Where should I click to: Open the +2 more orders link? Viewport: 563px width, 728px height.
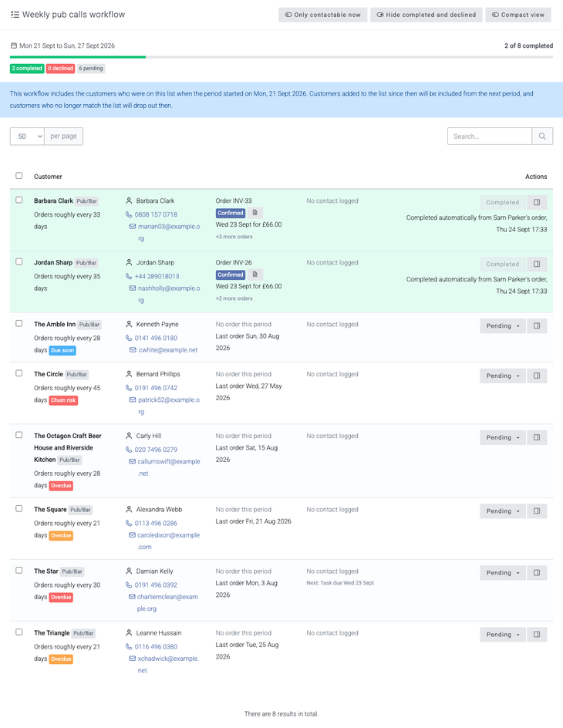click(x=234, y=298)
